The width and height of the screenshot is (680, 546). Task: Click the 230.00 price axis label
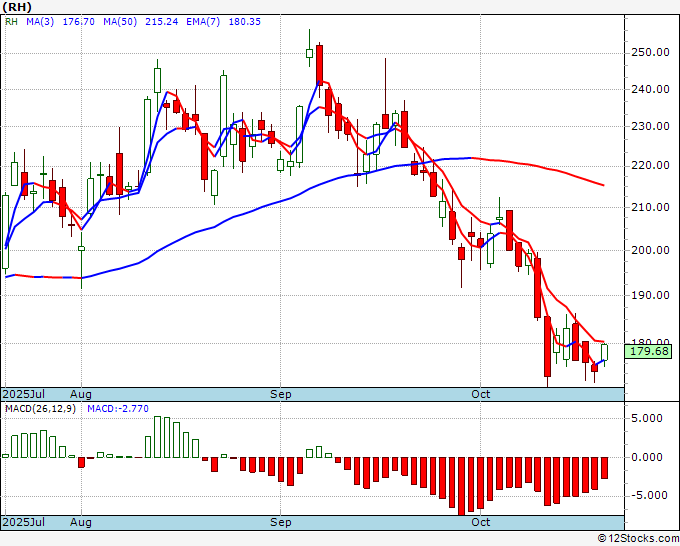click(649, 127)
